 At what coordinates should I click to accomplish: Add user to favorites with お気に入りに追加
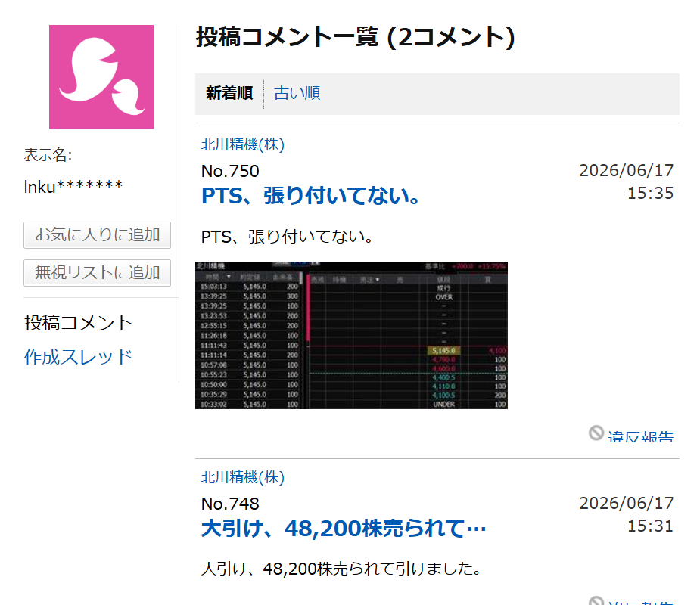coord(98,235)
